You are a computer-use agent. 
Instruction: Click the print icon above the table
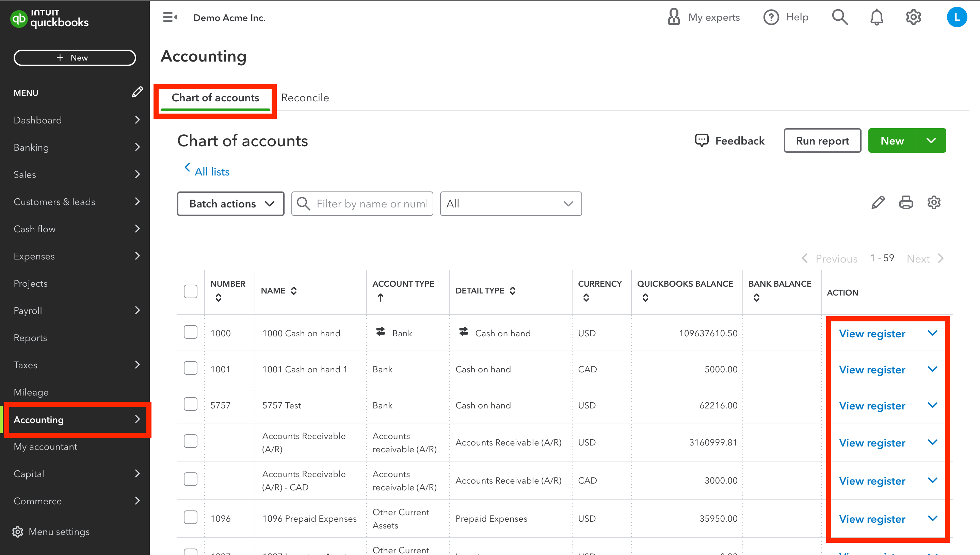coord(905,203)
